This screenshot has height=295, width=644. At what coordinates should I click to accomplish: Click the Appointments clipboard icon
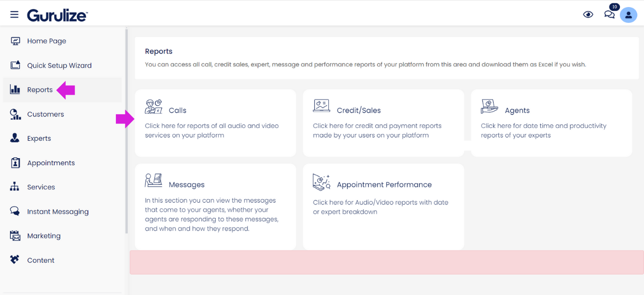(15, 163)
